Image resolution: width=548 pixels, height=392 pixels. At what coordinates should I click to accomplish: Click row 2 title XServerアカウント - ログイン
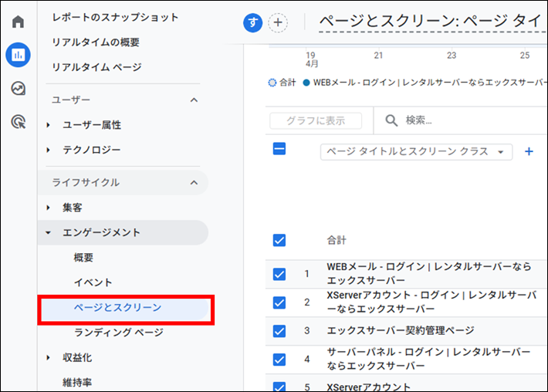pos(431,302)
